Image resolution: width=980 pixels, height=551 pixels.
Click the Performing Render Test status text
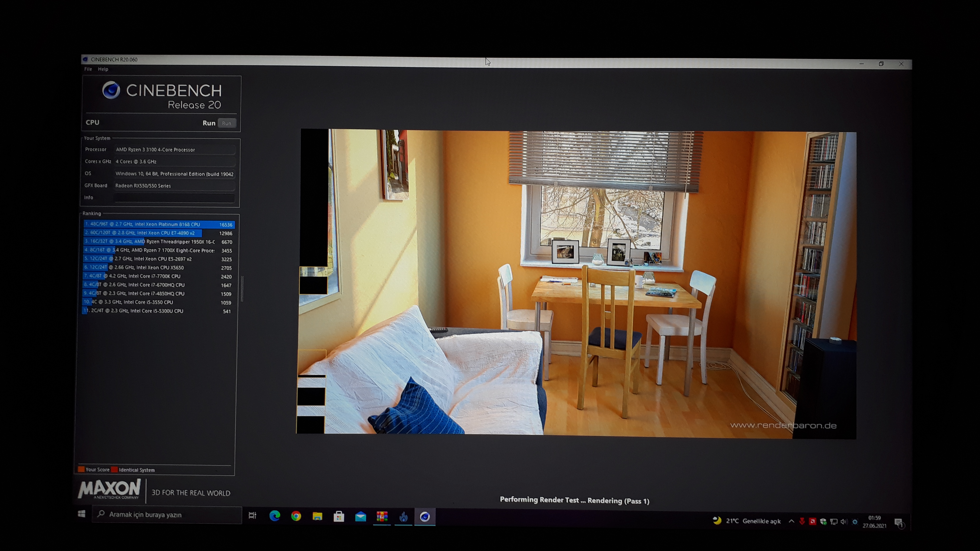point(575,500)
